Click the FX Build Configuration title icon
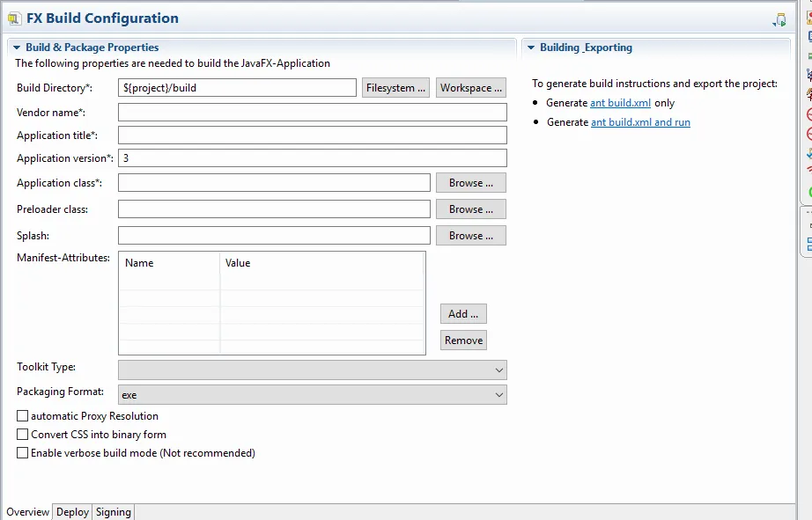 [14, 18]
